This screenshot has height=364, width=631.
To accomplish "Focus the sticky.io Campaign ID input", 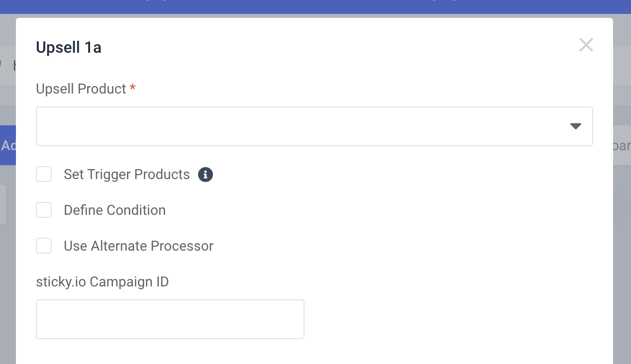I will pyautogui.click(x=170, y=319).
